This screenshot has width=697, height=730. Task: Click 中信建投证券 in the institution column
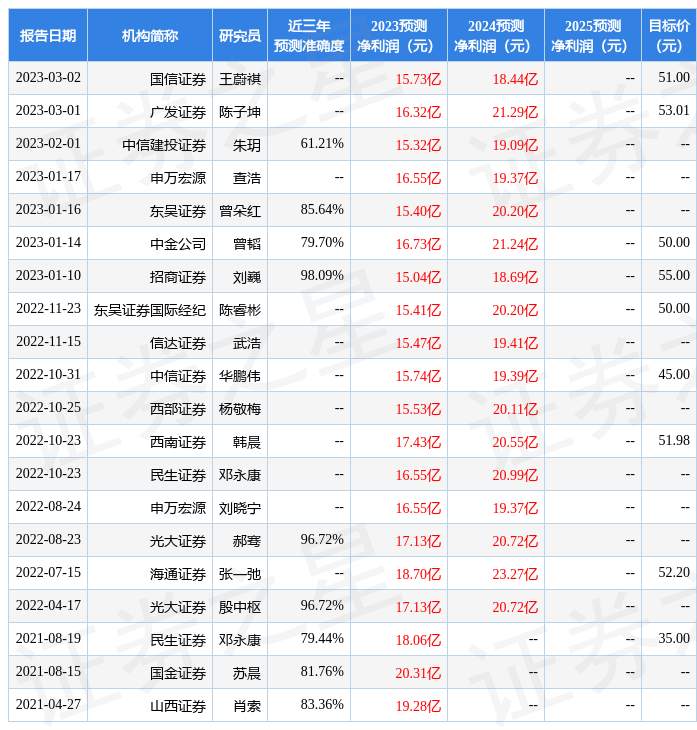click(x=164, y=145)
